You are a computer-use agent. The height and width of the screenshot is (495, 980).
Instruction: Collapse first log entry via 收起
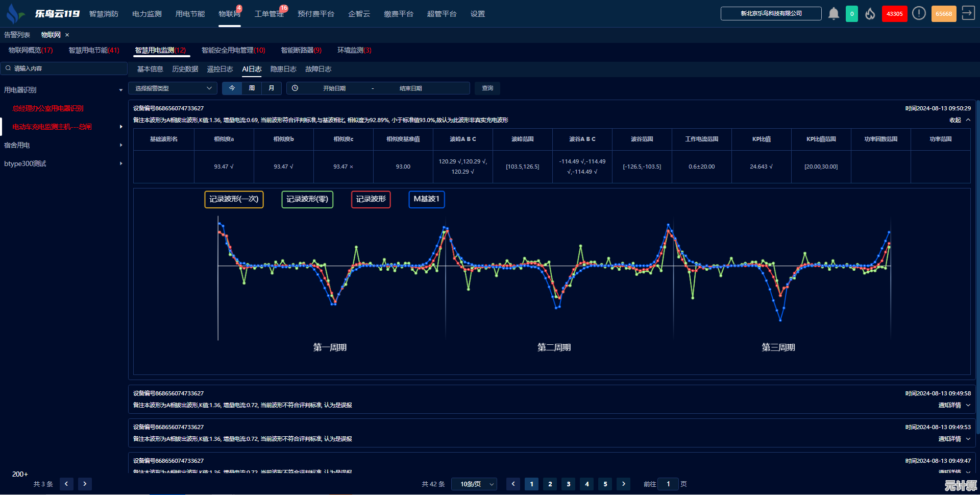point(960,120)
